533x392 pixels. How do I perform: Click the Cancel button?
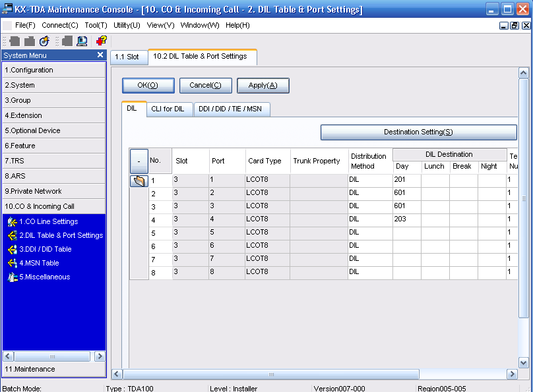(x=206, y=86)
